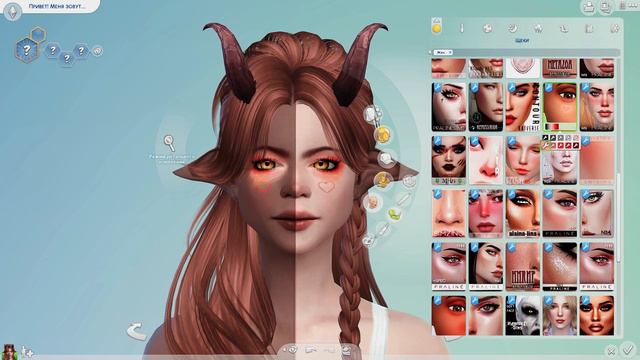Screen dimensions: 640x360
Task: Remove the 'Жен' filter tag
Action: [449, 52]
